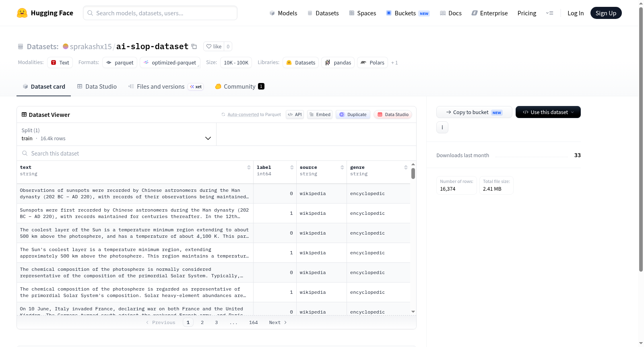Open Data Studio from viewer header
Image resolution: width=644 pixels, height=347 pixels.
pos(393,114)
